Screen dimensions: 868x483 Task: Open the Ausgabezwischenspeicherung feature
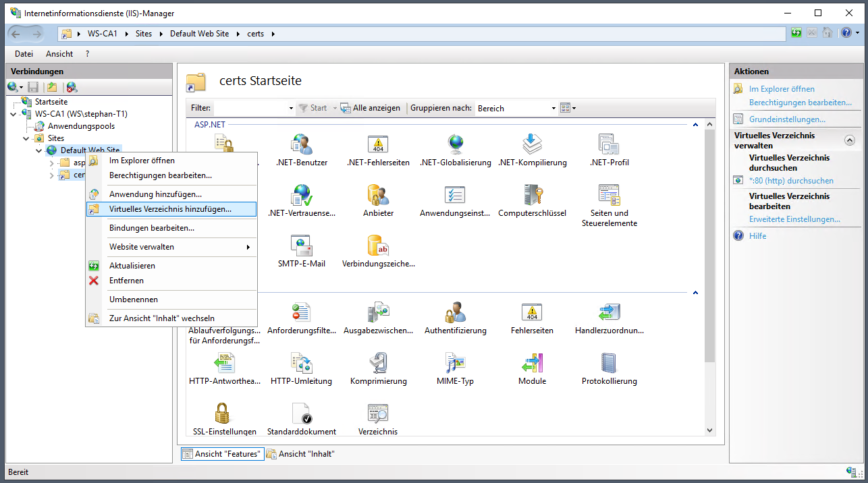[378, 318]
